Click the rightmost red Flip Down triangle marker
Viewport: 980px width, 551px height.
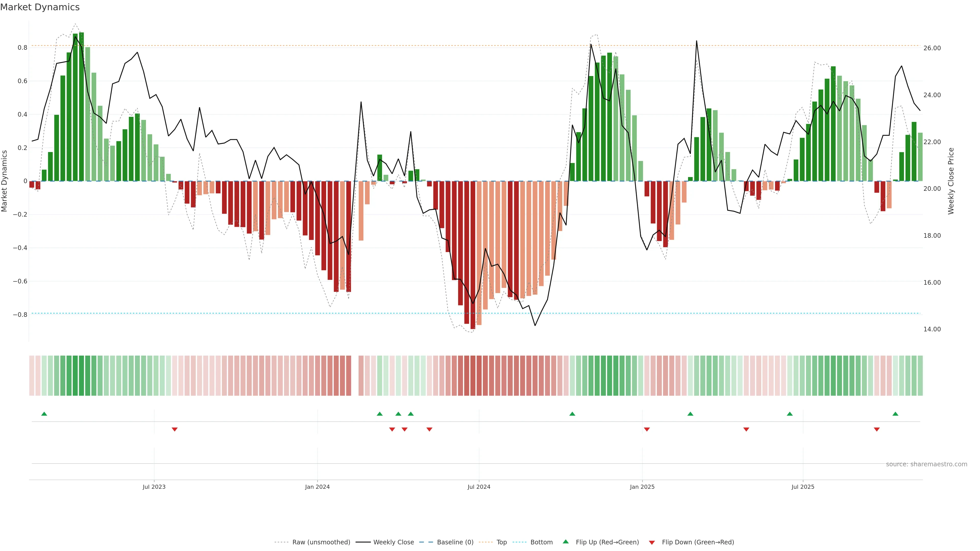(877, 429)
